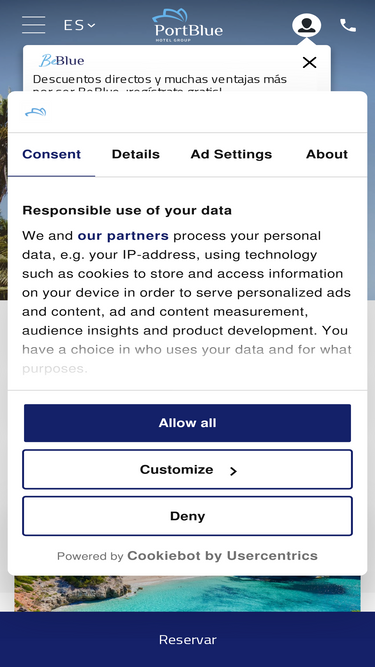This screenshot has width=375, height=667.
Task: Click the turquoise beach photo thumbnail
Action: (188, 594)
